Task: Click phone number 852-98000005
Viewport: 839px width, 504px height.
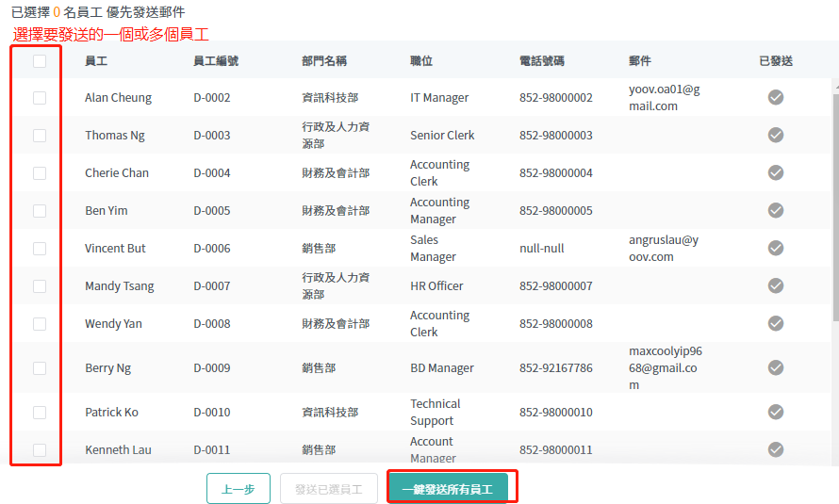Action: pos(556,211)
